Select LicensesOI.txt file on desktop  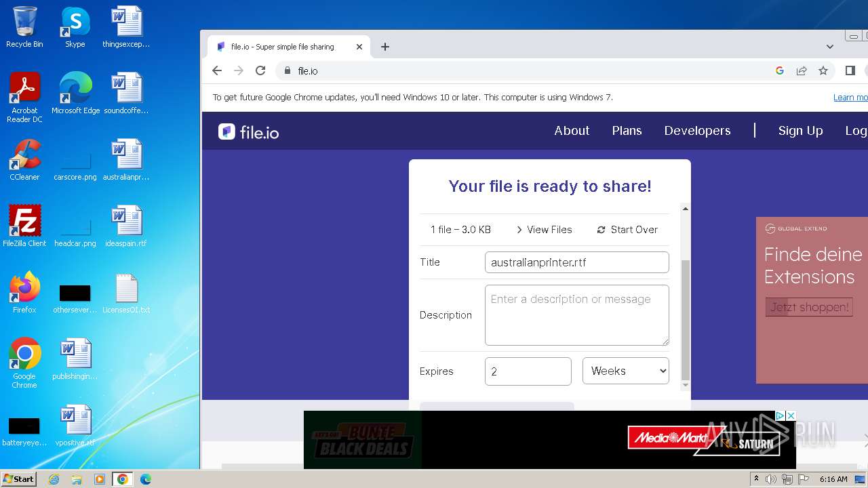tap(126, 292)
